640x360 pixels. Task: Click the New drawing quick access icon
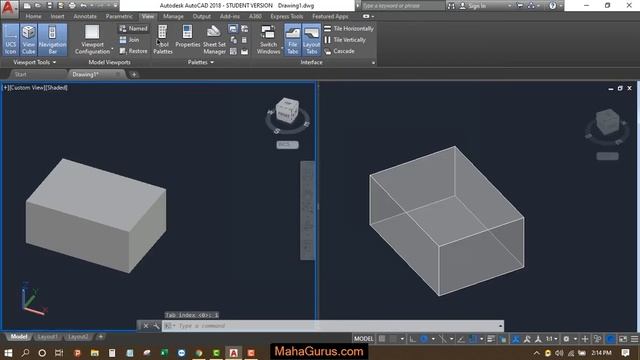coord(27,6)
